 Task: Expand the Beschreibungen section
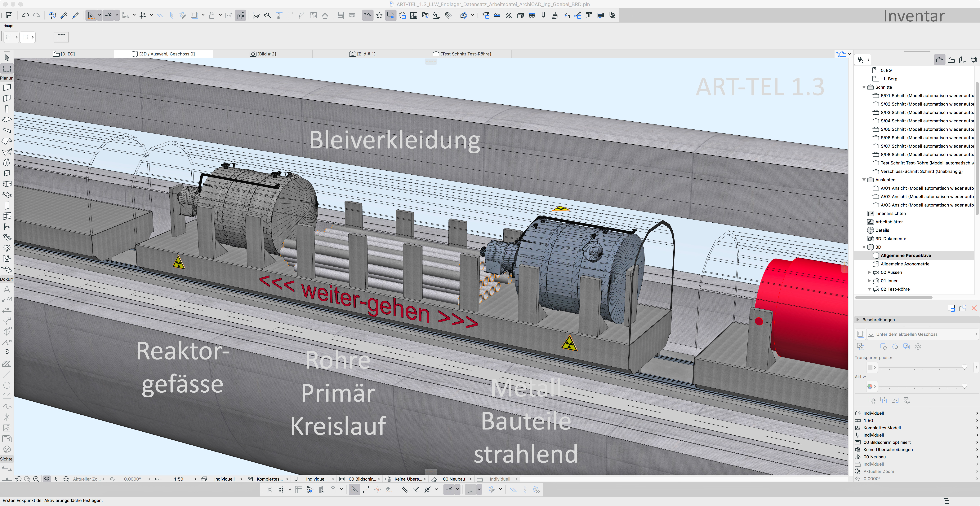click(858, 320)
